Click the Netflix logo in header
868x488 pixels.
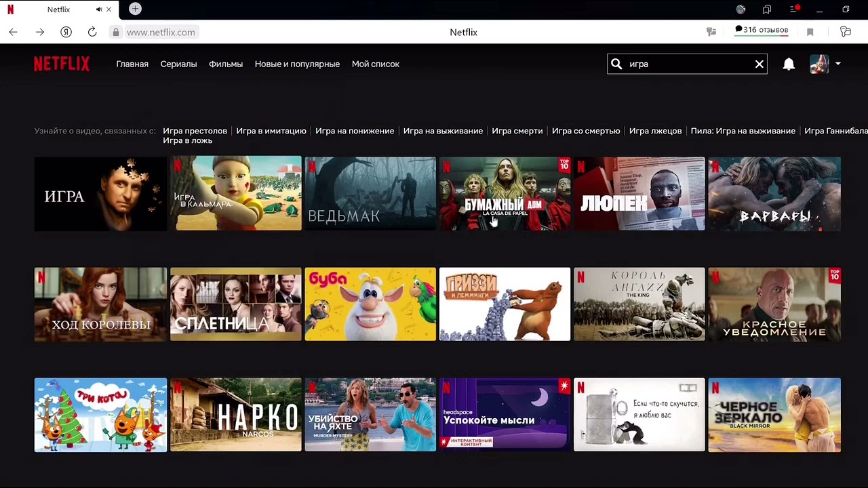(62, 64)
